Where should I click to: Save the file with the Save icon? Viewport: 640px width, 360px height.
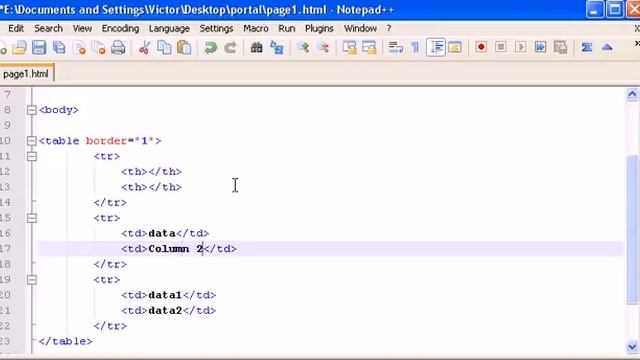click(x=39, y=48)
